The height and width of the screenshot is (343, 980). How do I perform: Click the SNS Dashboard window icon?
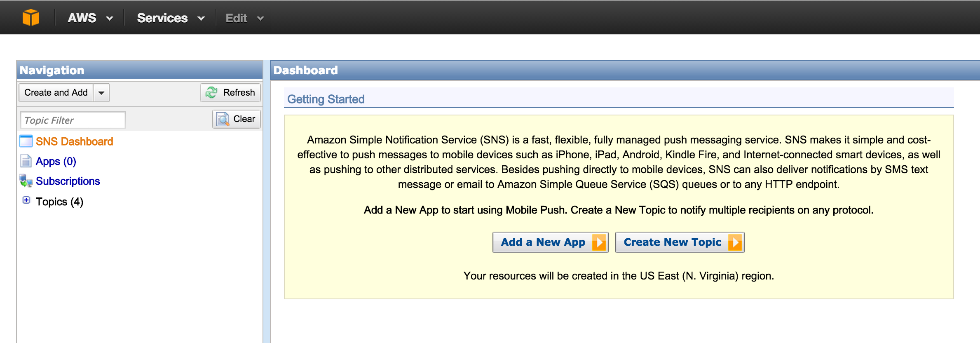26,141
